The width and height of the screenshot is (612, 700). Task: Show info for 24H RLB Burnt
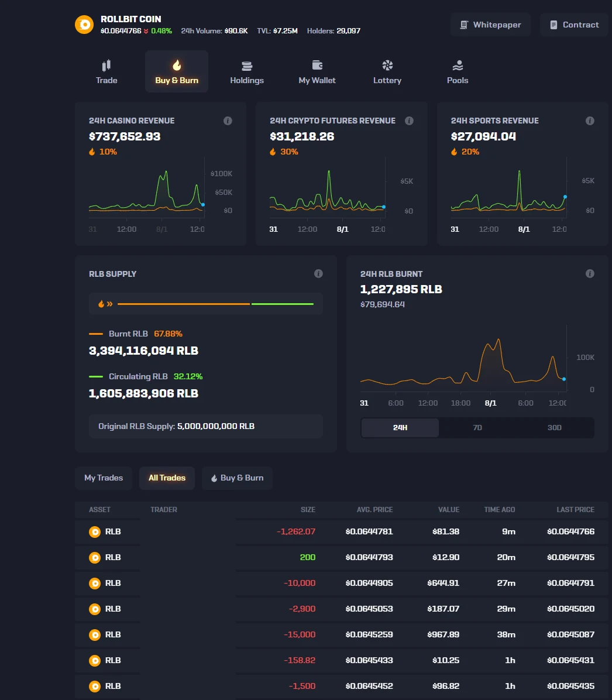coord(590,274)
